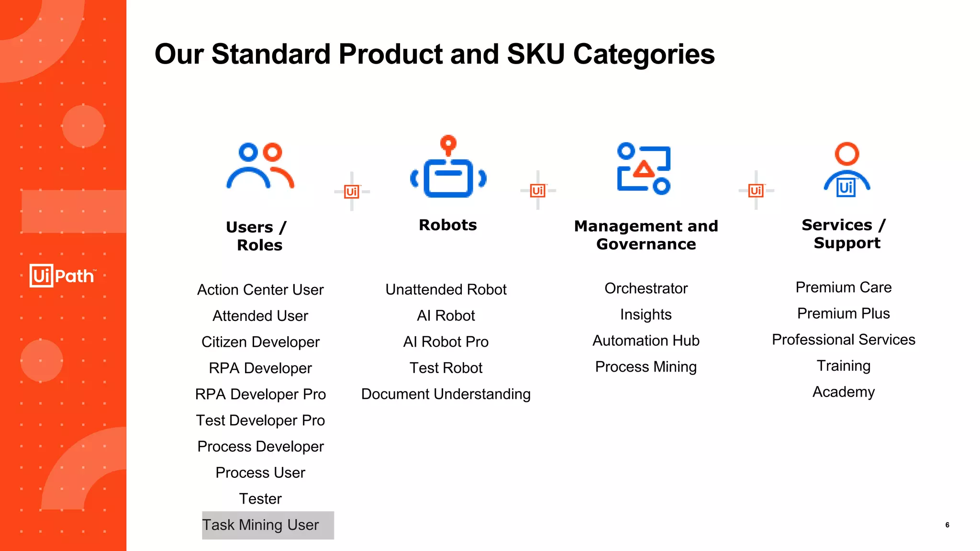
Task: Click the Orchestrator text entry
Action: [646, 288]
